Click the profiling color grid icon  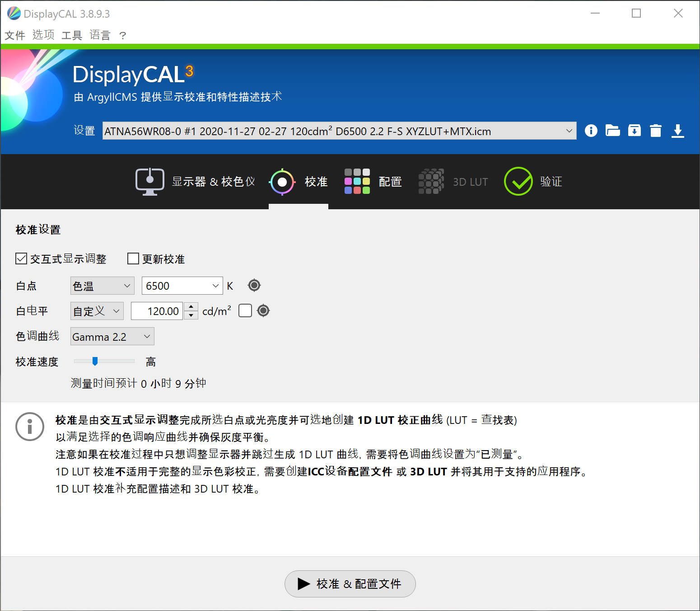357,181
